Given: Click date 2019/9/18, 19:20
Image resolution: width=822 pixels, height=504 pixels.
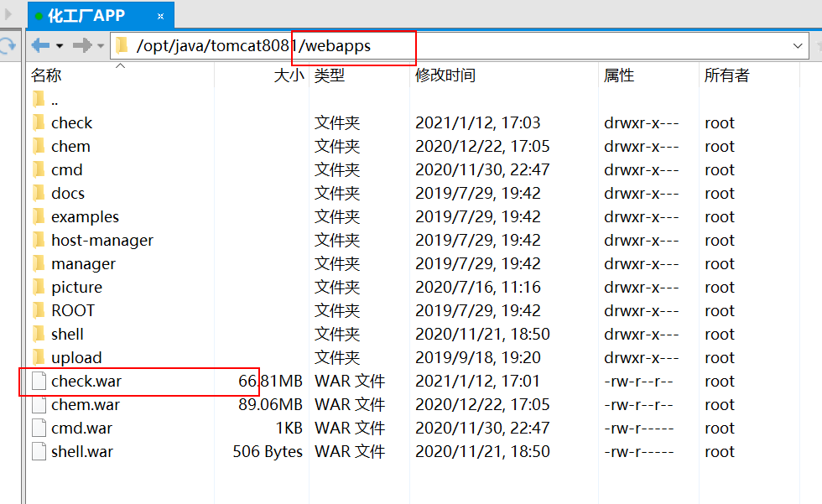Looking at the screenshot, I should click(477, 358).
